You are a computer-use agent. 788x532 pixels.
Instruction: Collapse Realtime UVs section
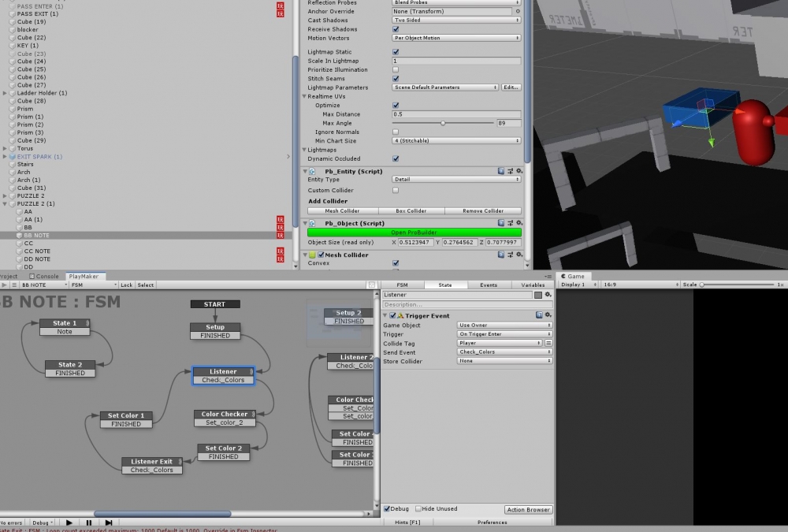click(x=304, y=96)
